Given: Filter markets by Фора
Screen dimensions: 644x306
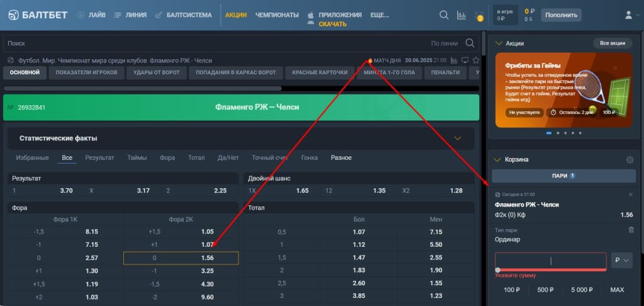Looking at the screenshot, I should (x=167, y=158).
